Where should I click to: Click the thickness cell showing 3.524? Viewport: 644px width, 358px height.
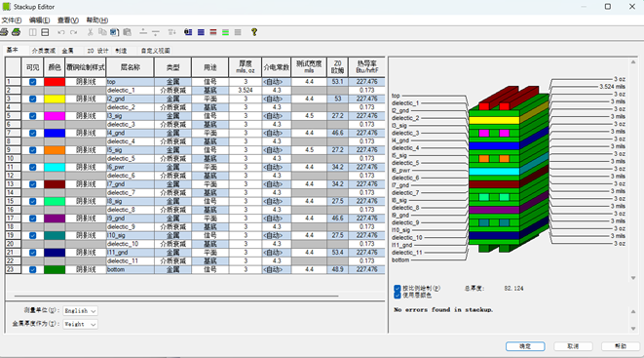[x=246, y=91]
